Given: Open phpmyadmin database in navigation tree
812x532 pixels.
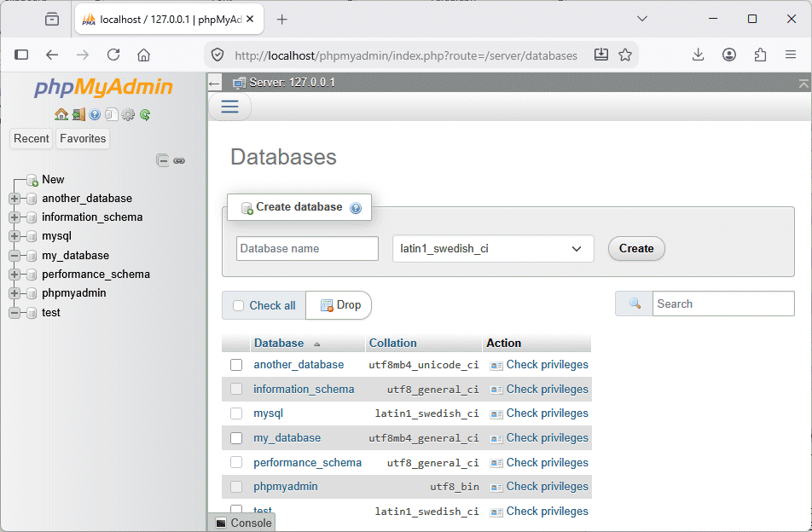Looking at the screenshot, I should click(73, 293).
